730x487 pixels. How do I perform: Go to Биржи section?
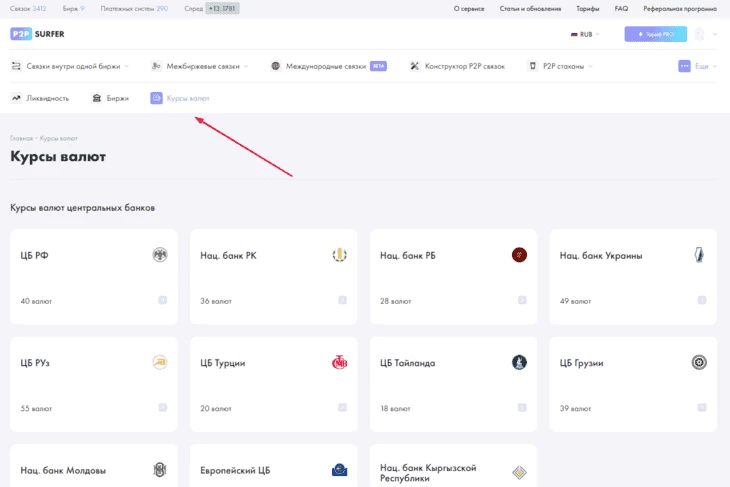tap(118, 98)
